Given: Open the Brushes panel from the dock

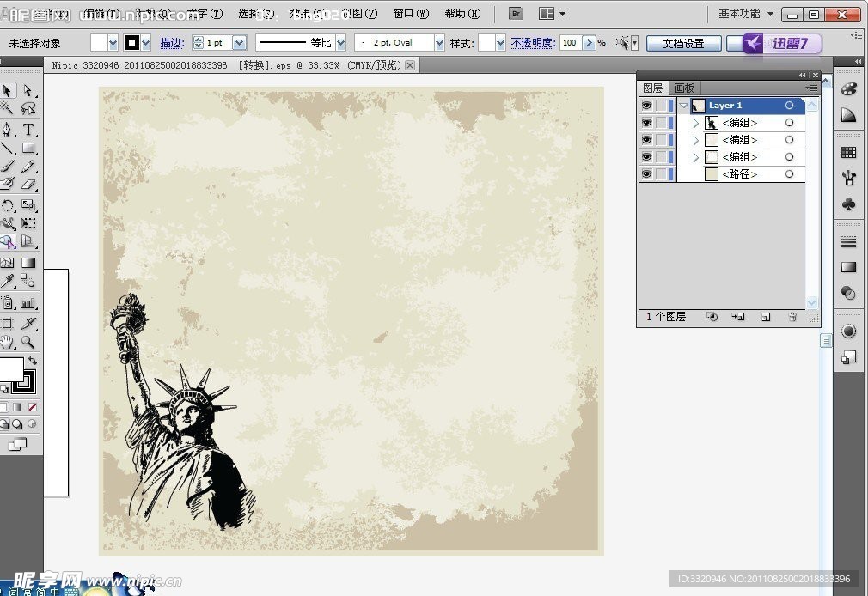Looking at the screenshot, I should [848, 178].
